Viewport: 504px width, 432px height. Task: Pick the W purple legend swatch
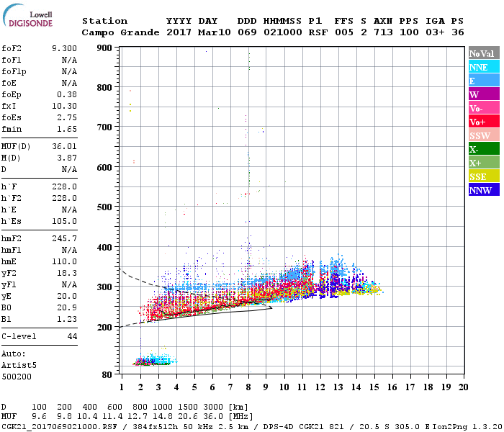484,95
